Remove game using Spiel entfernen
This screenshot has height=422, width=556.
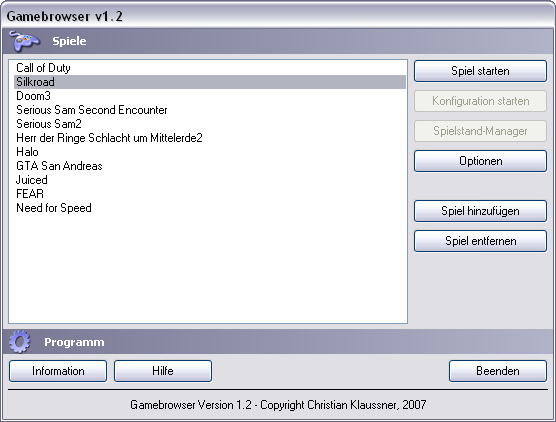pyautogui.click(x=480, y=241)
